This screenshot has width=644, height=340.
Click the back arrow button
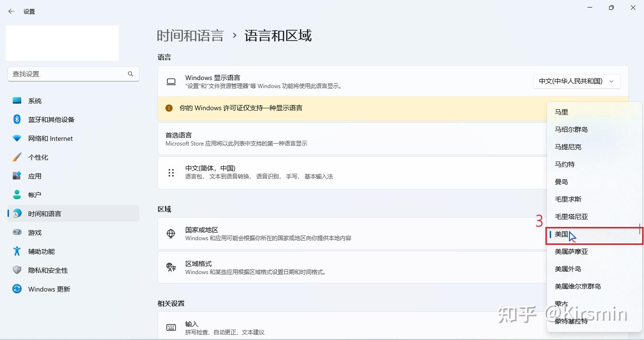click(10, 11)
